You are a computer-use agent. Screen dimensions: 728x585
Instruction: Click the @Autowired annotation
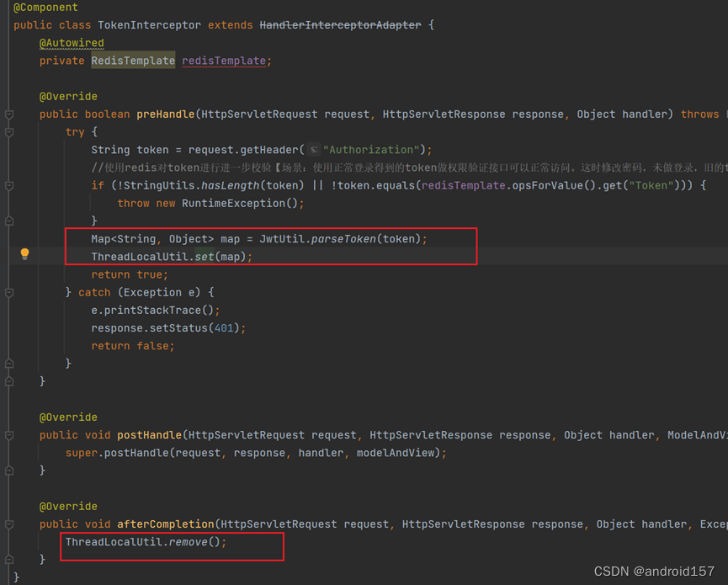coord(72,43)
